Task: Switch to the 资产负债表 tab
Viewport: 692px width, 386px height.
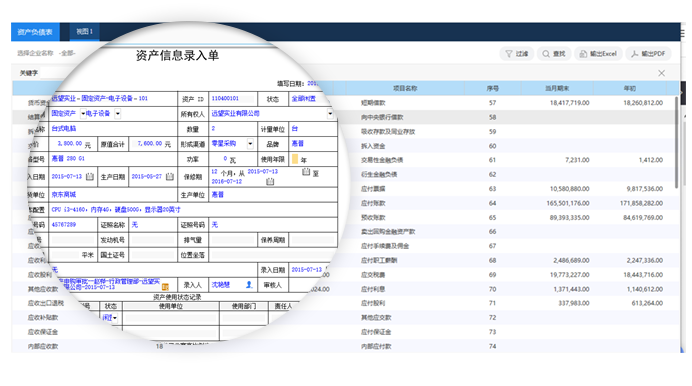Action: click(x=35, y=32)
